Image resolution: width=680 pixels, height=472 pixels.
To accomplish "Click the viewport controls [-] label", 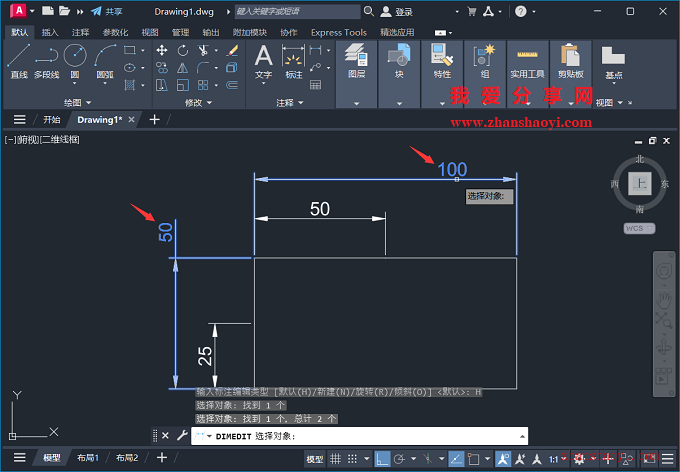I will pos(10,140).
